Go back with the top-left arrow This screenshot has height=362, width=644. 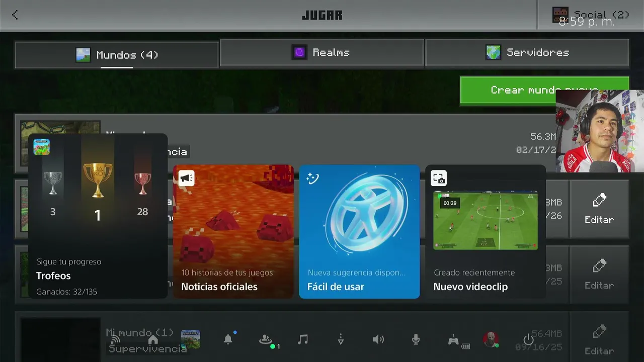pos(15,15)
